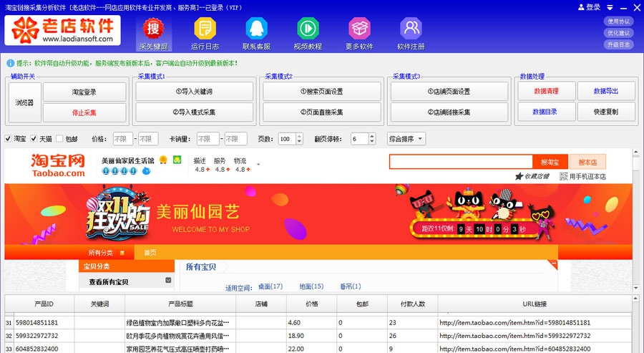Filter by 地面(15) link
644x353 pixels.
click(x=311, y=286)
